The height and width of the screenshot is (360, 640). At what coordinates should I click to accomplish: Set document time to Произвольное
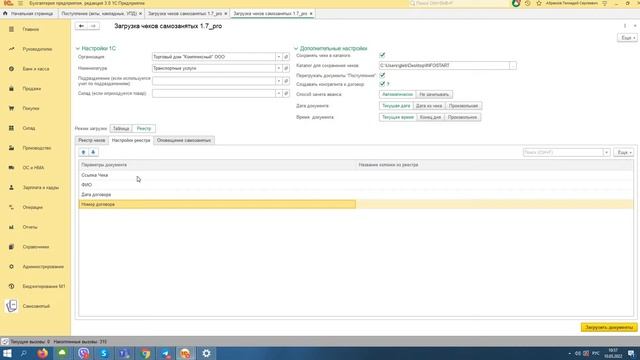[x=462, y=117]
